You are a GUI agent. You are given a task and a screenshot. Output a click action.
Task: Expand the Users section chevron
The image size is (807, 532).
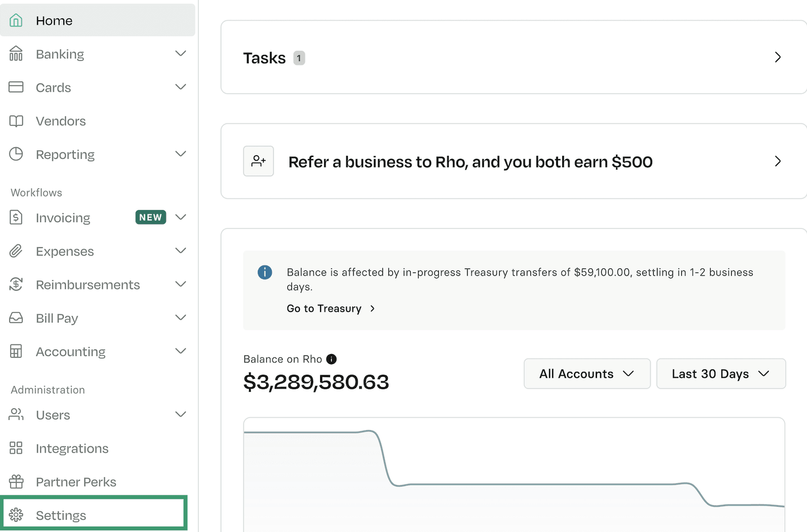tap(180, 414)
